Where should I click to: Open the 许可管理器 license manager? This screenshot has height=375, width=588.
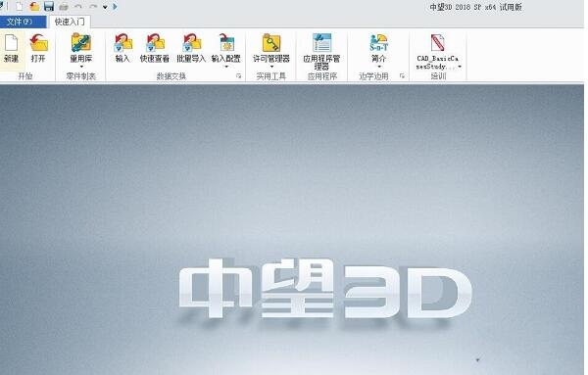271,43
